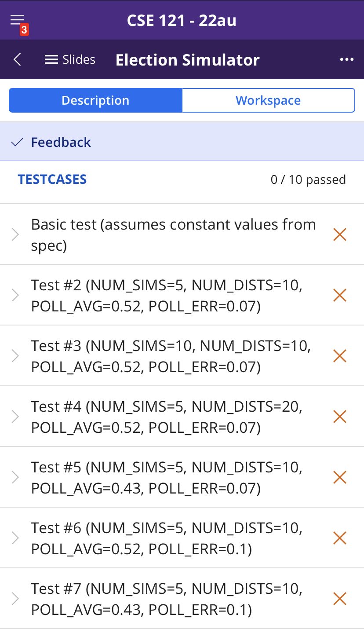Expand Test #6 details chevron
Viewport: 364px width, 629px height.
(15, 538)
